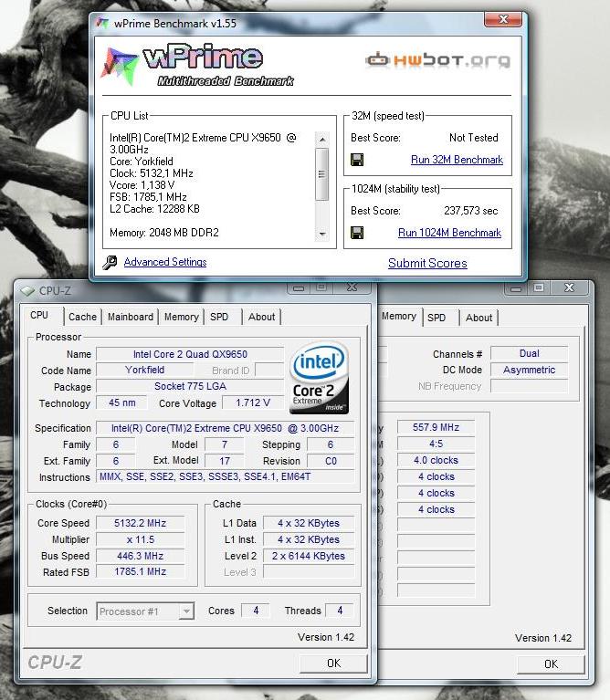Viewport: 610px width, 700px height.
Task: Open the Mainboard tab
Action: pyautogui.click(x=131, y=317)
